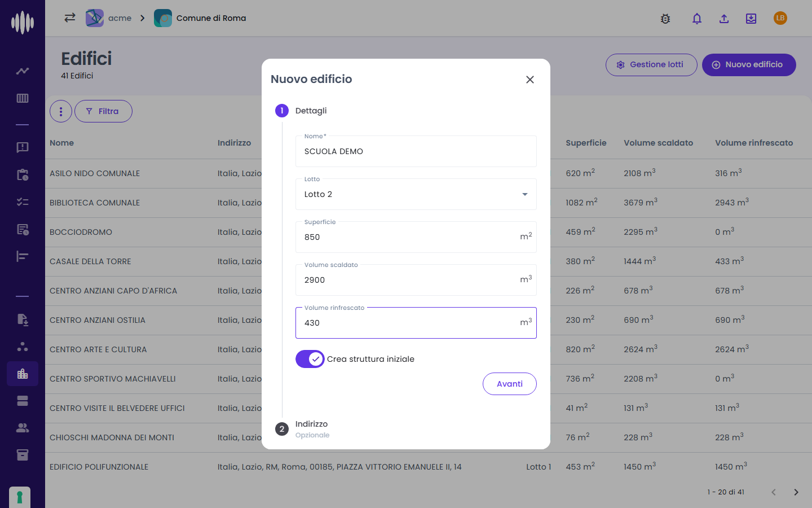Screen dimensions: 812x508
Task: Click the Superficie input field
Action: point(416,237)
